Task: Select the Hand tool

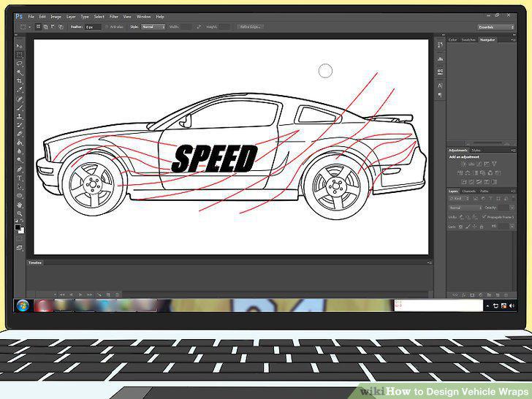Action: coord(19,205)
